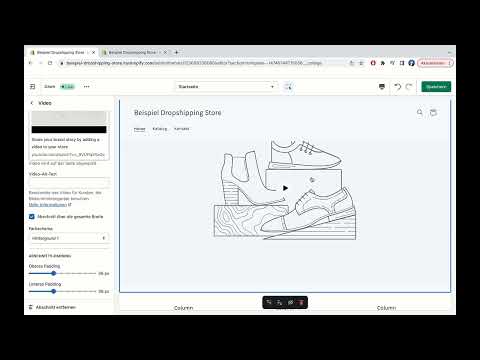Click the playlist/media control icon in browser toolbar
The height and width of the screenshot is (360, 480).
click(392, 63)
